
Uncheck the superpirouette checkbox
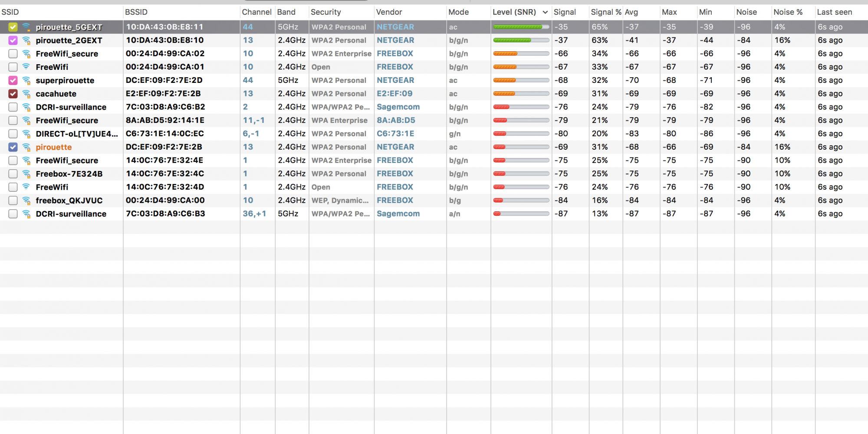pyautogui.click(x=13, y=80)
